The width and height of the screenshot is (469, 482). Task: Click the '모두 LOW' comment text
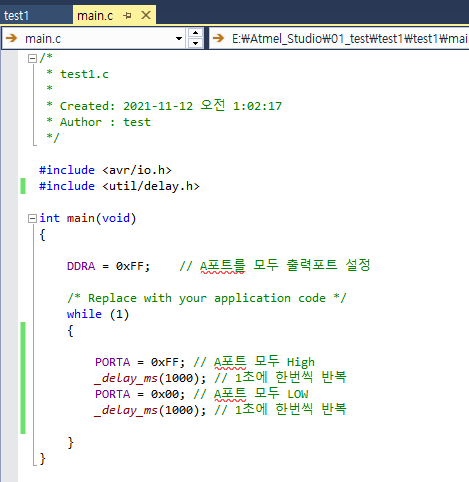(x=281, y=393)
